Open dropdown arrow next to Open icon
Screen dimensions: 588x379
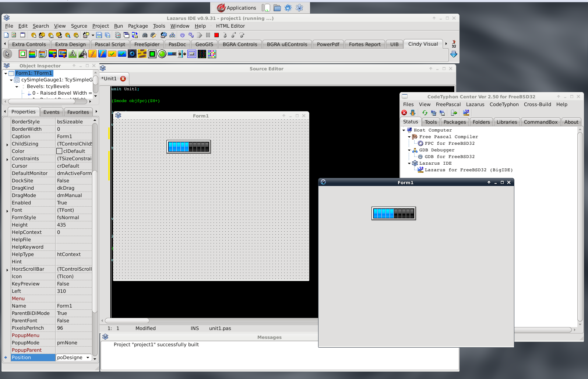tap(93, 35)
